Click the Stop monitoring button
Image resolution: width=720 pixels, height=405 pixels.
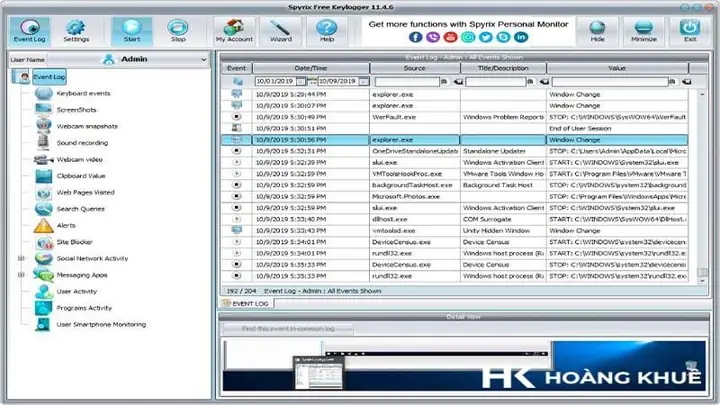[178, 31]
